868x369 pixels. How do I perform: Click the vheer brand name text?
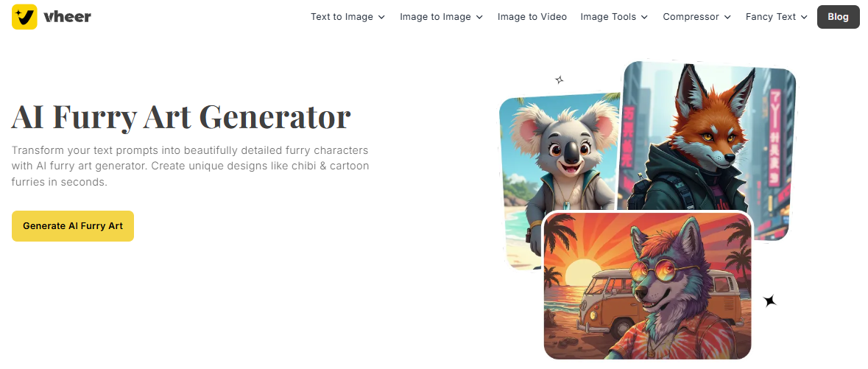pyautogui.click(x=67, y=17)
